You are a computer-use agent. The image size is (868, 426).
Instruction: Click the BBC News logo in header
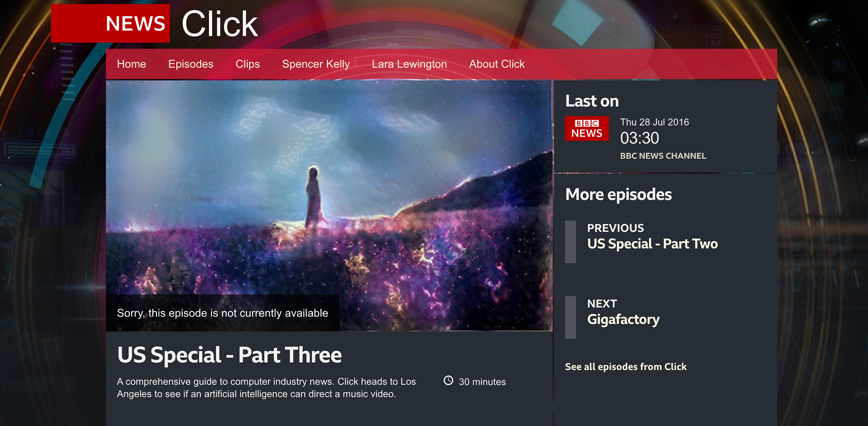(x=110, y=23)
